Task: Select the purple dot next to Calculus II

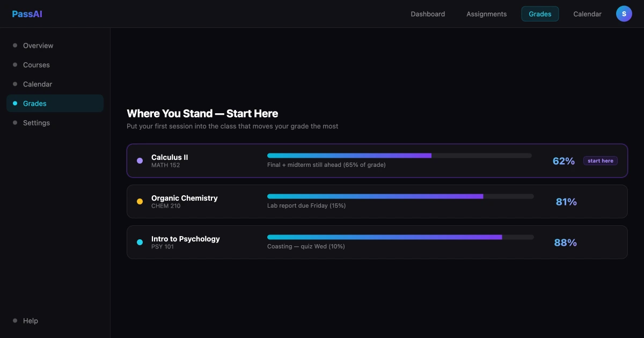Action: [140, 160]
